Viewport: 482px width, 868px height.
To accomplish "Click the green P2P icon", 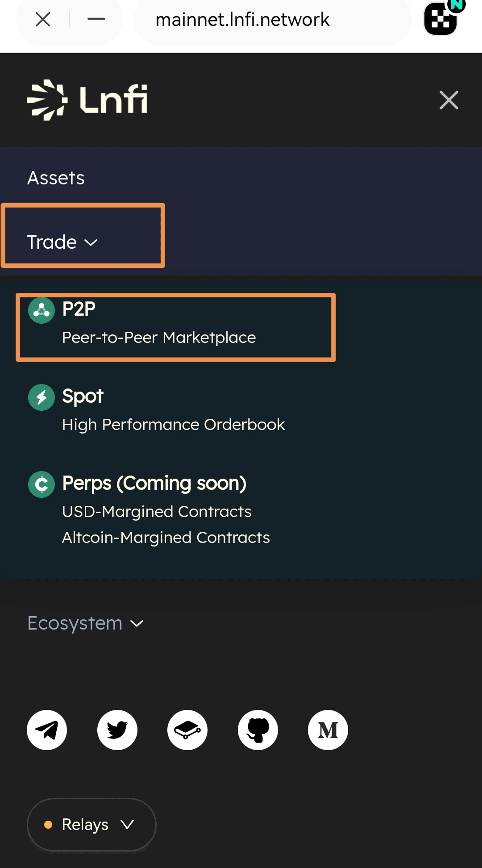I will pos(42,310).
